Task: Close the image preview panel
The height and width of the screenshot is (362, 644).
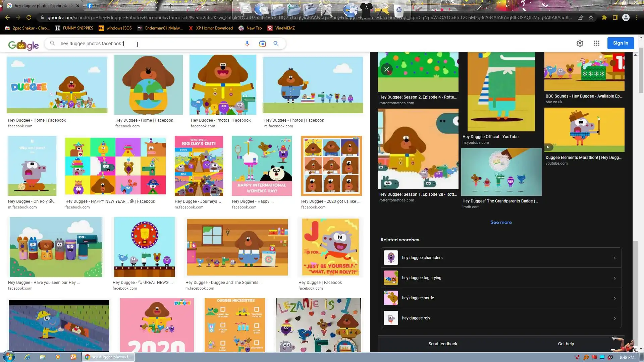Action: point(387,69)
